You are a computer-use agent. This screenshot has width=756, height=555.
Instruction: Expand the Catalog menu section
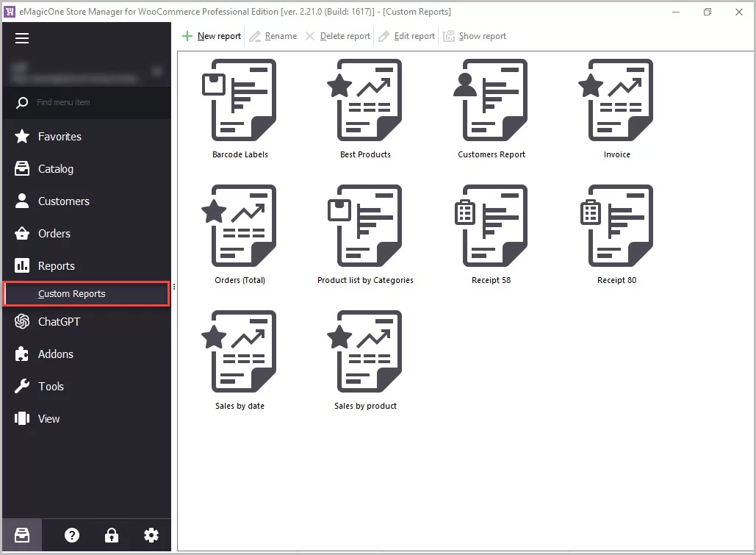55,169
